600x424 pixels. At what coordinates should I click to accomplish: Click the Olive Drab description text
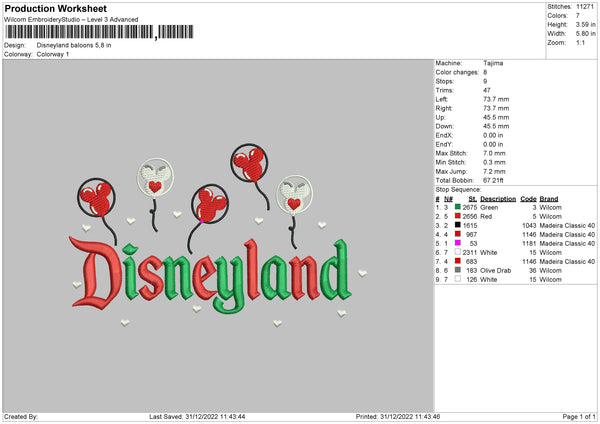[x=496, y=270]
